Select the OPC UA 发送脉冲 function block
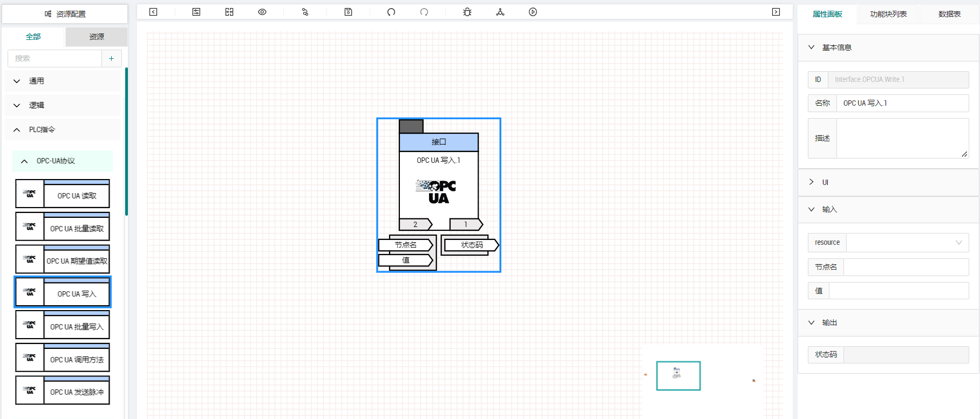The width and height of the screenshot is (980, 419). coord(63,390)
